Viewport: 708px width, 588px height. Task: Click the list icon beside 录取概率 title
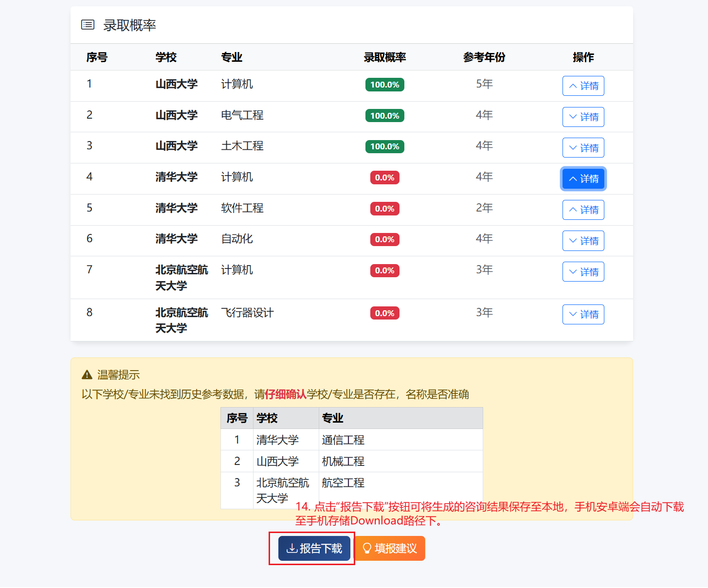tap(88, 25)
